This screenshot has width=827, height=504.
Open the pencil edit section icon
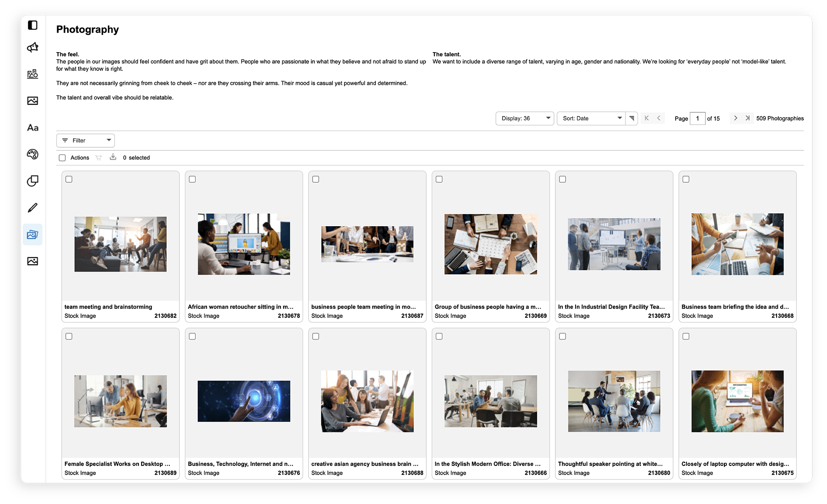click(x=33, y=208)
